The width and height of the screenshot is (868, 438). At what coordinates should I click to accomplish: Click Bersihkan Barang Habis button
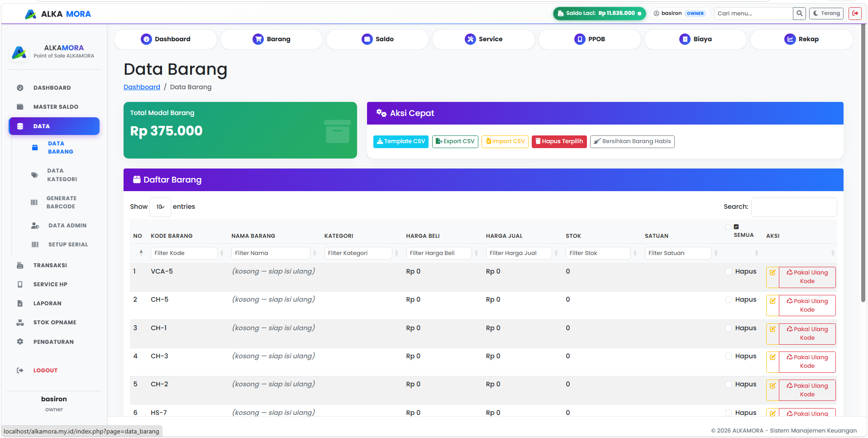[632, 141]
